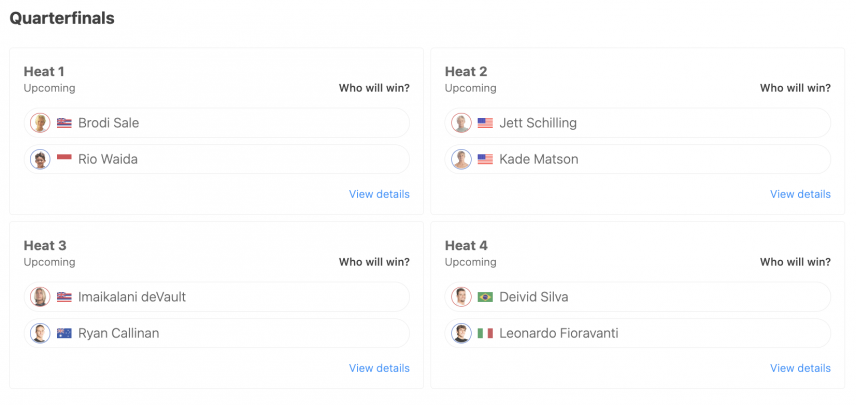Click the Heat 3 card title
The image size is (856, 405).
tap(45, 246)
